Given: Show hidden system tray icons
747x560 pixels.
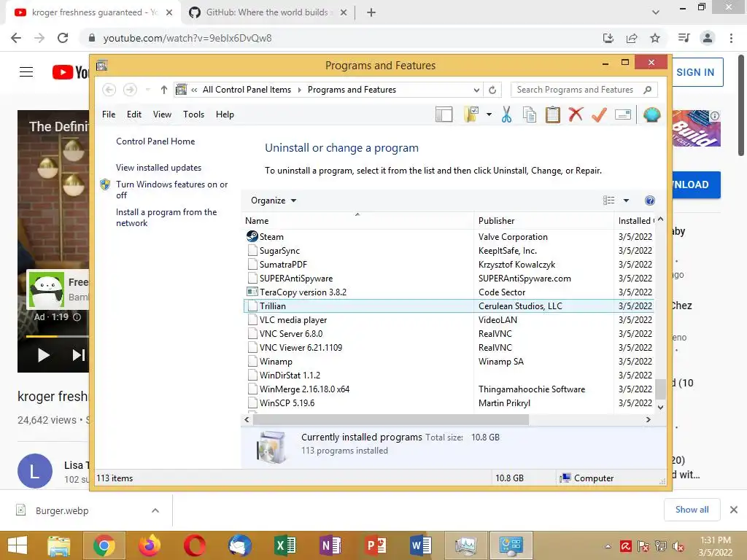Looking at the screenshot, I should coord(608,546).
